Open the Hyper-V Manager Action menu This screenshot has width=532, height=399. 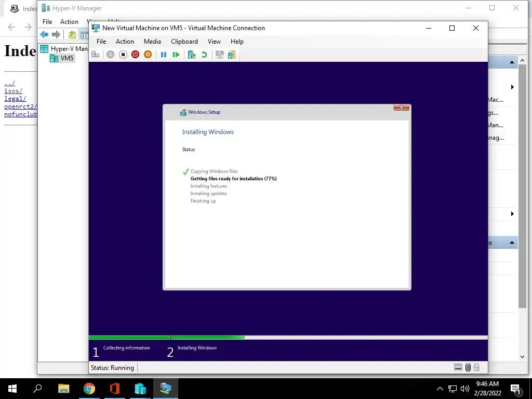tap(69, 22)
